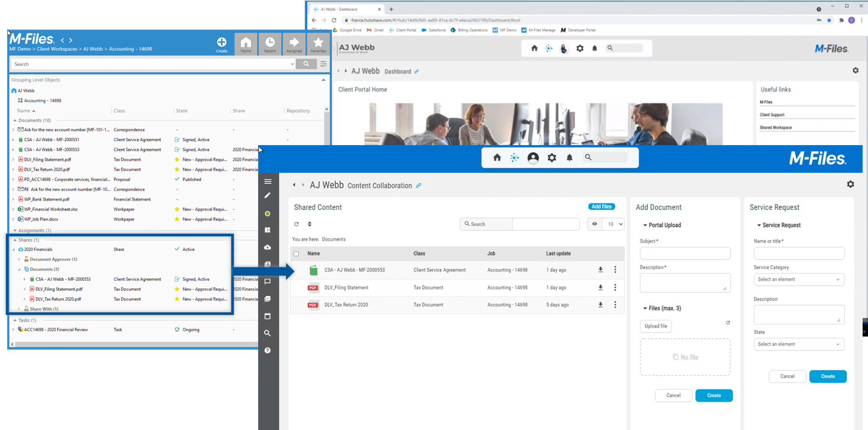The image size is (868, 430).
Task: Click the Add files button
Action: pos(602,206)
